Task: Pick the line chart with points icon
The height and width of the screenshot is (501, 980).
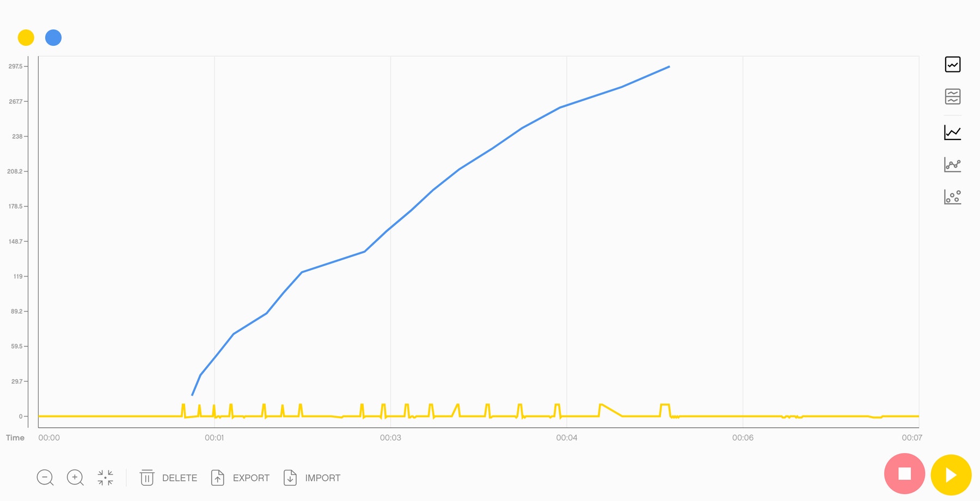Action: (x=952, y=164)
